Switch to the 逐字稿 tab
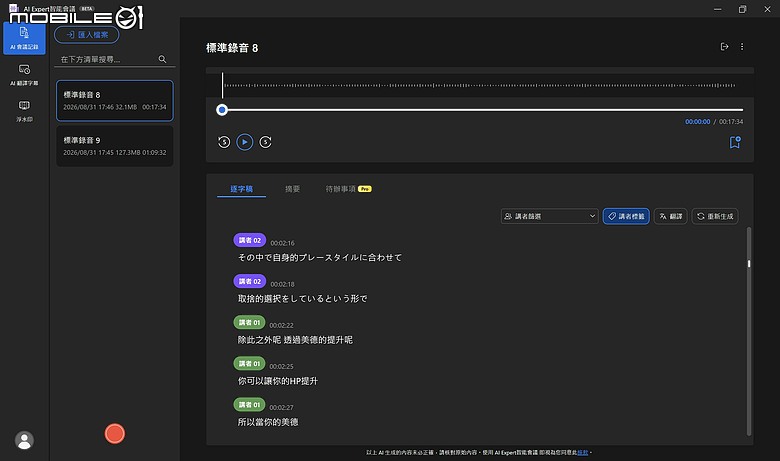780x461 pixels. (241, 189)
